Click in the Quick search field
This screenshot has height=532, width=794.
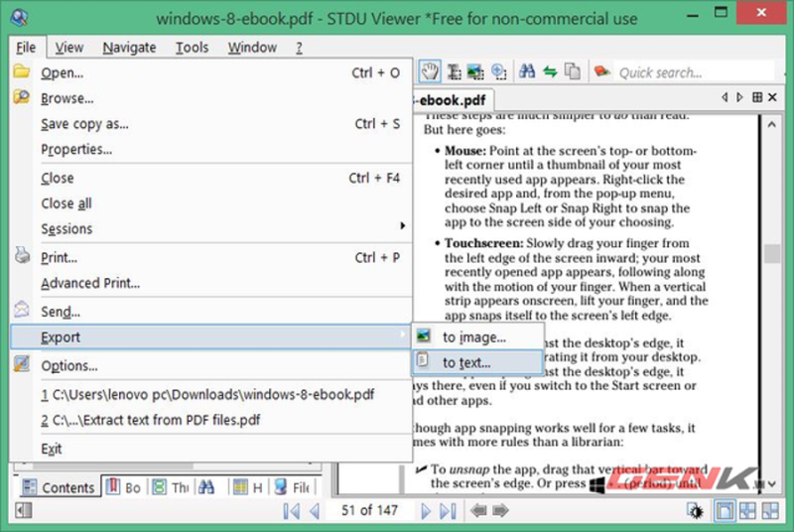[x=695, y=72]
